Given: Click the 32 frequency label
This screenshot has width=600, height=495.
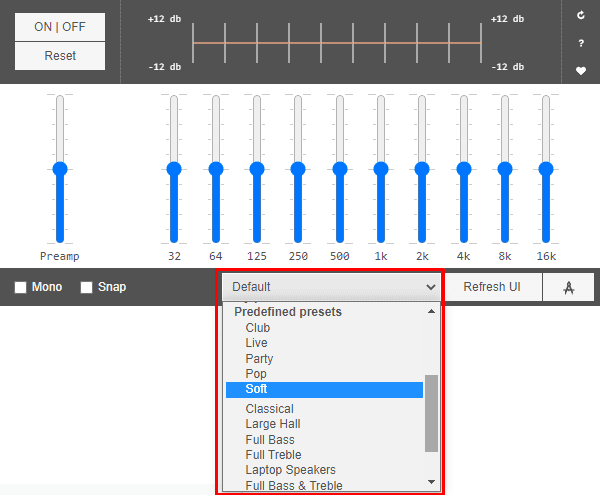Looking at the screenshot, I should pos(174,256).
